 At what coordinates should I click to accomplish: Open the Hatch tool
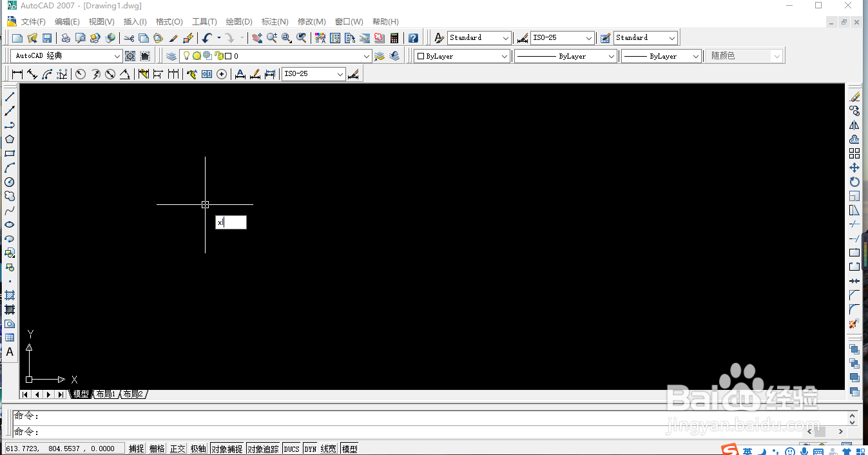click(x=10, y=295)
